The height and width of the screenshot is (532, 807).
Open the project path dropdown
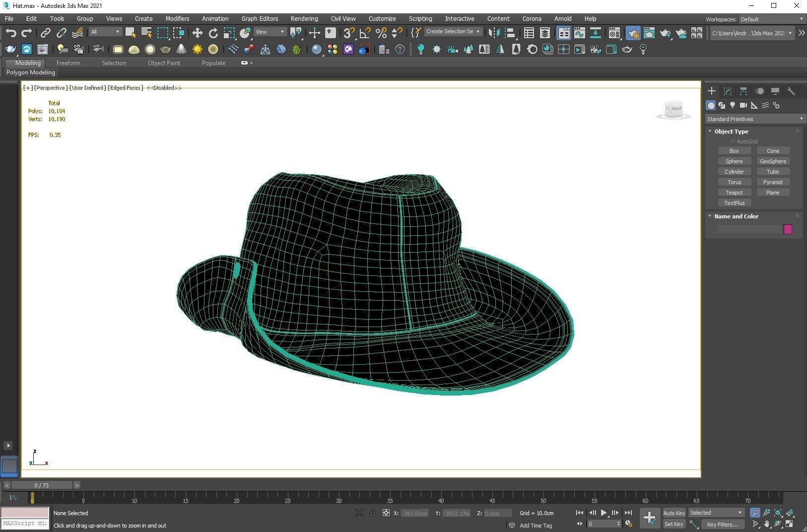pyautogui.click(x=752, y=33)
